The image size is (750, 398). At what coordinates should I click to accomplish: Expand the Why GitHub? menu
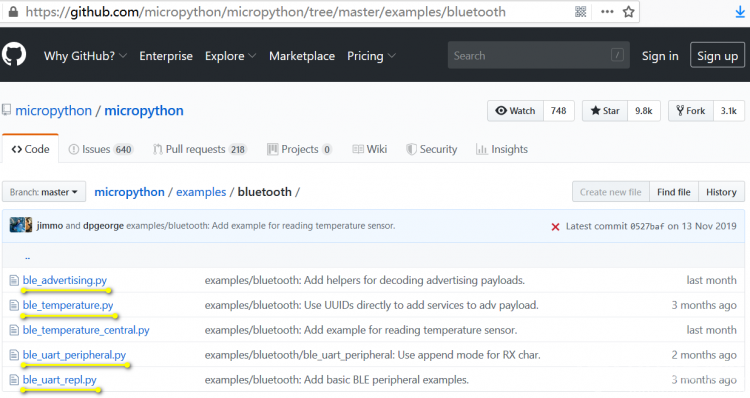click(x=85, y=56)
